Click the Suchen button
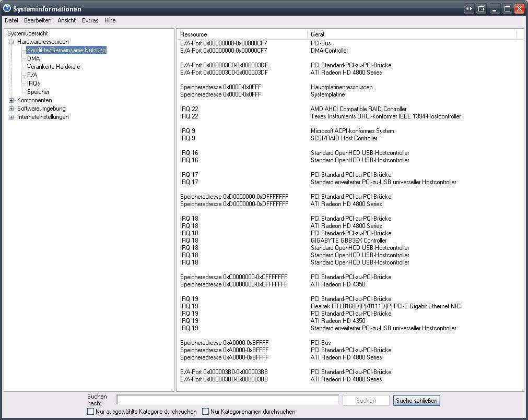The height and width of the screenshot is (420, 528). [366, 401]
